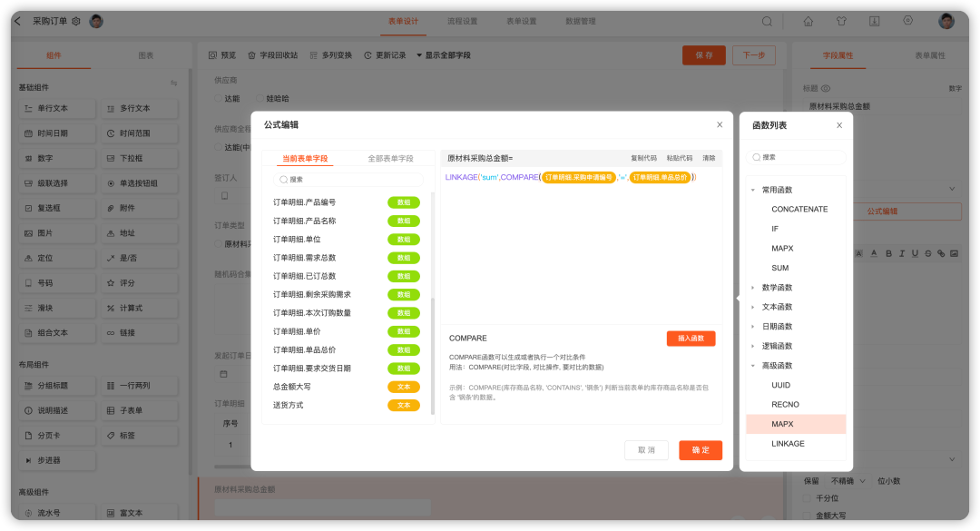Viewport: 980px width, 531px height.
Task: Add 级联选择 component
Action: [x=57, y=183]
